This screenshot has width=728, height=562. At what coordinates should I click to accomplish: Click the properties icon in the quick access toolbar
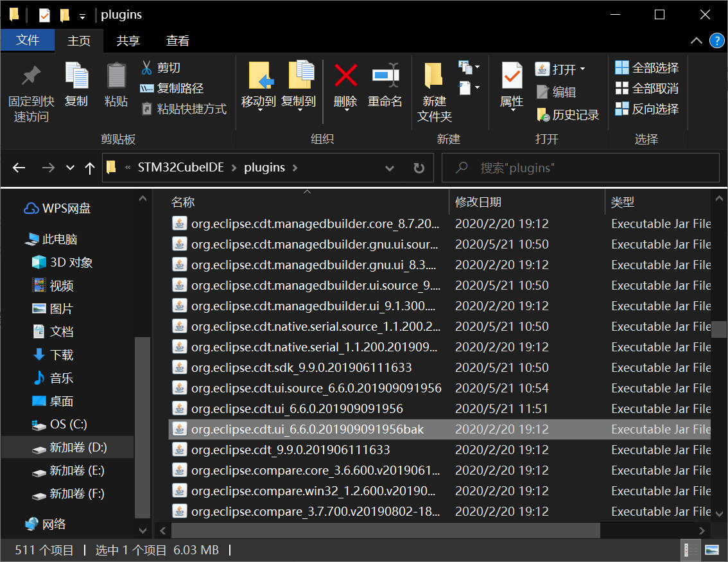tap(44, 15)
